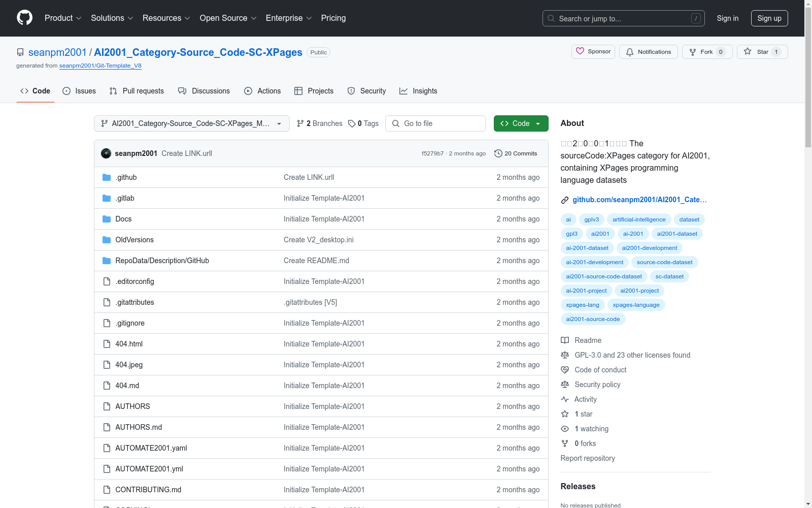Click the seanpm2001 avatar image
This screenshot has width=812, height=508.
pyautogui.click(x=106, y=153)
